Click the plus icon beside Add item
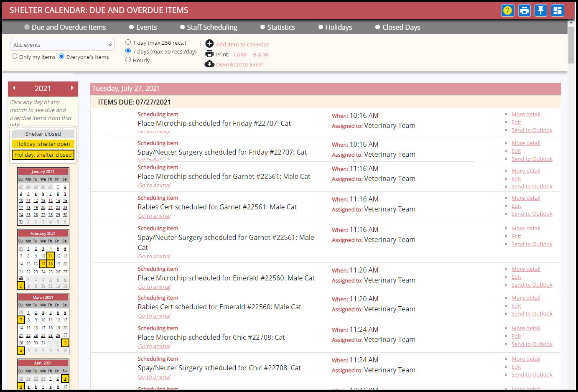Screen dimensions: 578x392 [209, 43]
